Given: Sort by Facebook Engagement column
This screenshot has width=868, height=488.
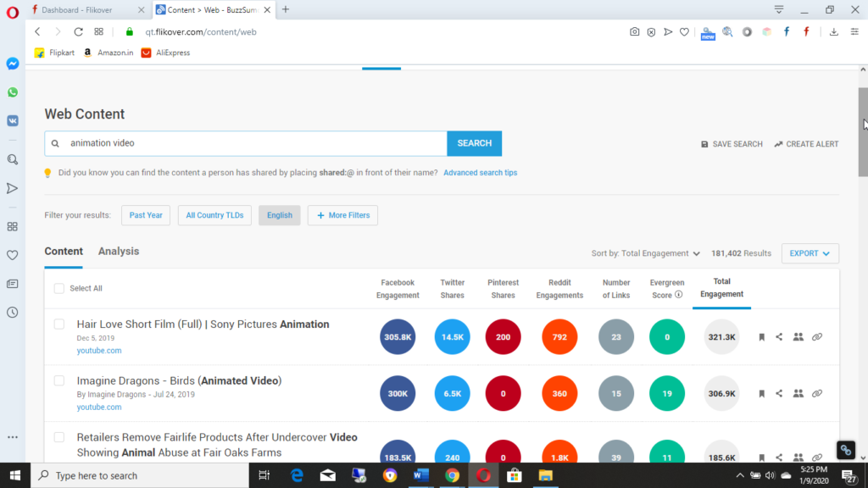Looking at the screenshot, I should tap(398, 289).
